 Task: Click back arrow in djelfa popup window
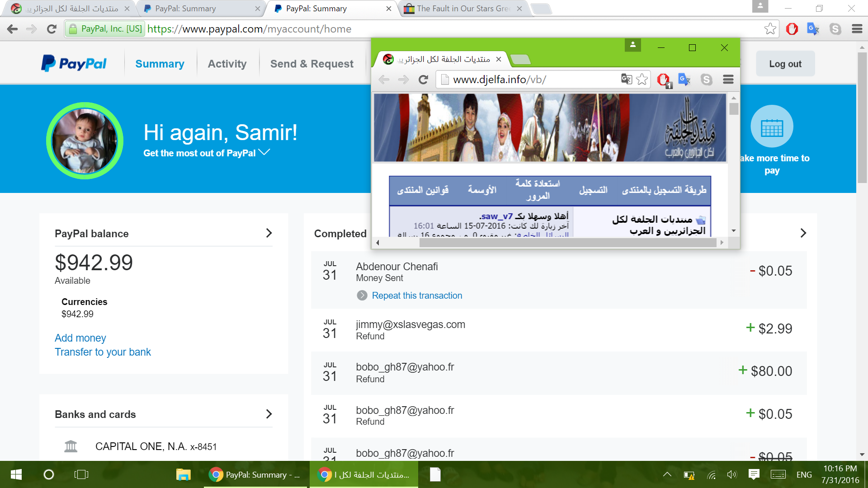click(384, 80)
